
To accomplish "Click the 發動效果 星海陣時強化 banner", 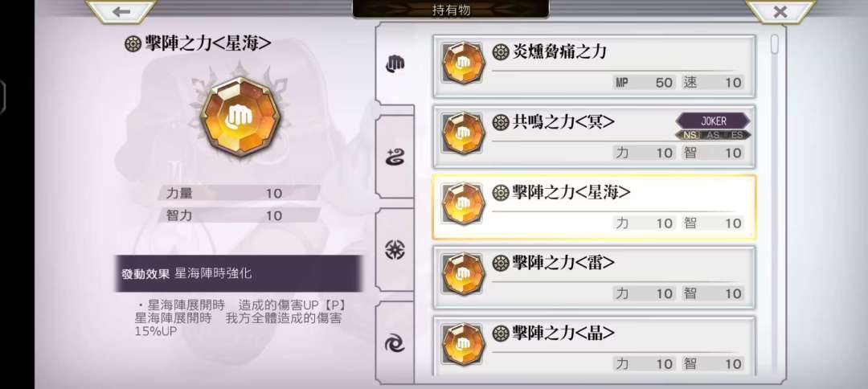I will 239,273.
